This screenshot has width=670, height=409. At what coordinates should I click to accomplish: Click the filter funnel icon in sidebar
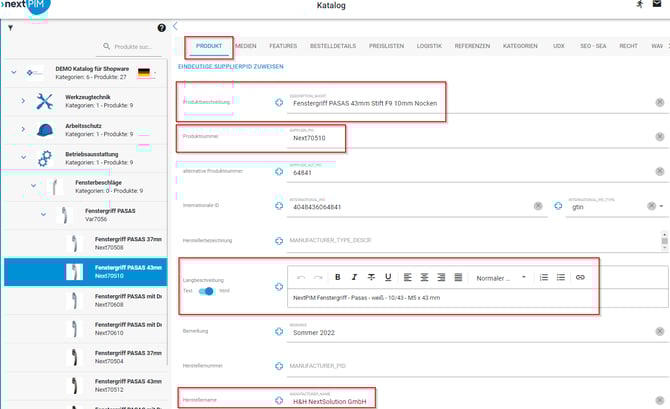click(10, 28)
